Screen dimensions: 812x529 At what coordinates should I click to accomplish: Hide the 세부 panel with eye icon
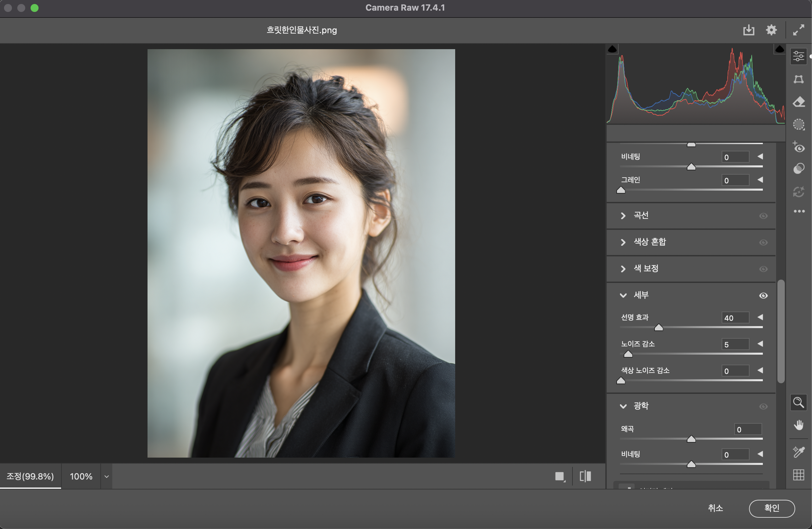tap(763, 295)
